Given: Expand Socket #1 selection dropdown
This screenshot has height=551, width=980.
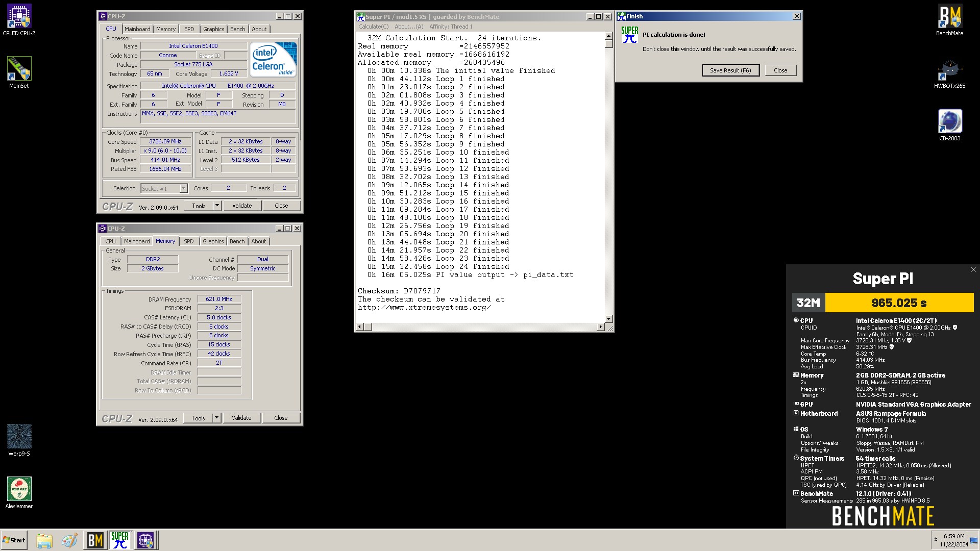Looking at the screenshot, I should point(183,189).
